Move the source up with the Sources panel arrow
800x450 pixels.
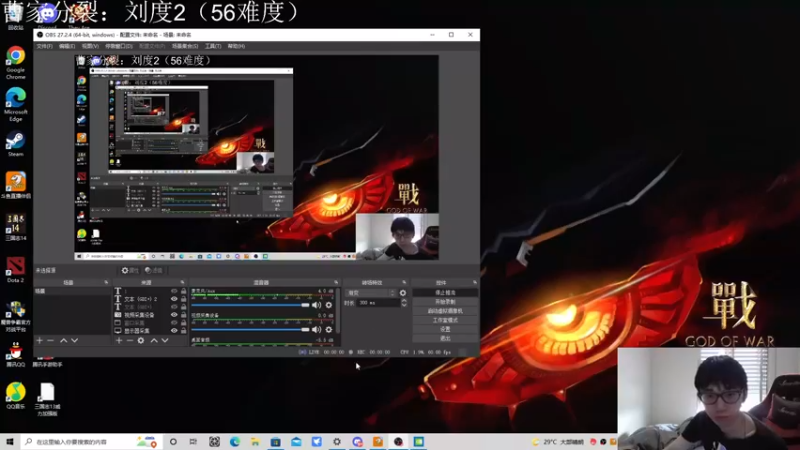[x=154, y=340]
